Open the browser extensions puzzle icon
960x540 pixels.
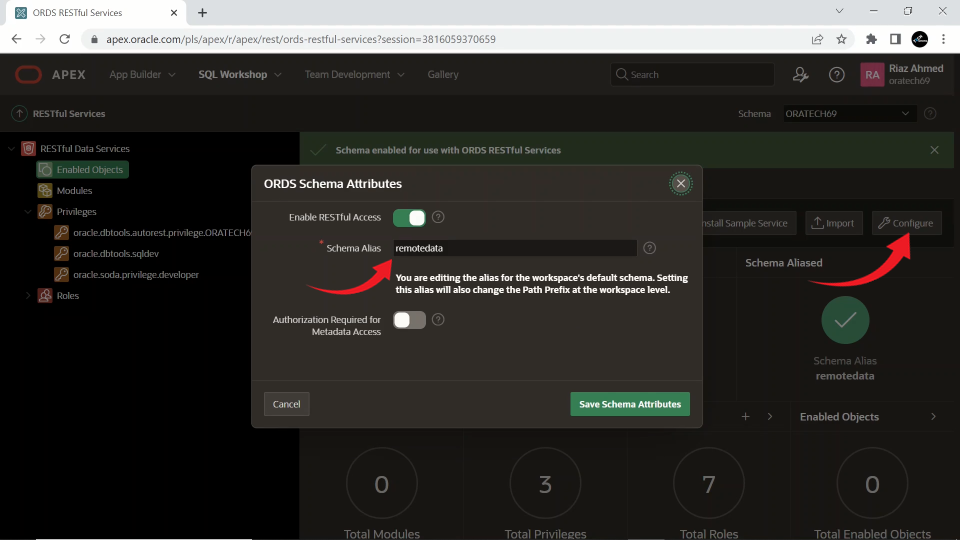(871, 39)
